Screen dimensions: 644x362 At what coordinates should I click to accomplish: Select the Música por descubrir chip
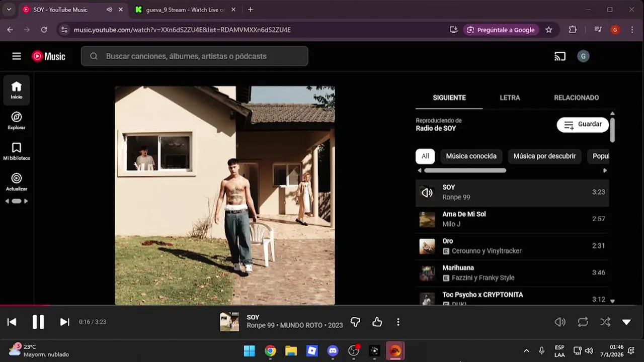(544, 156)
